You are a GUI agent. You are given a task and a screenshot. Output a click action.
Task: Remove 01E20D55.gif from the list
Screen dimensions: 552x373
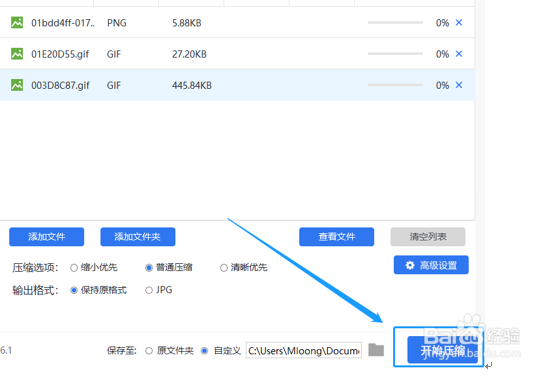point(459,54)
